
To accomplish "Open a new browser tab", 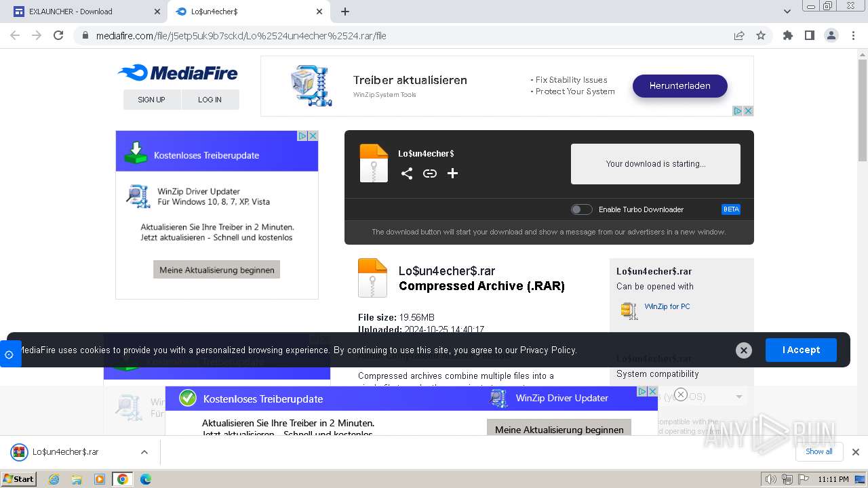I will [x=345, y=12].
